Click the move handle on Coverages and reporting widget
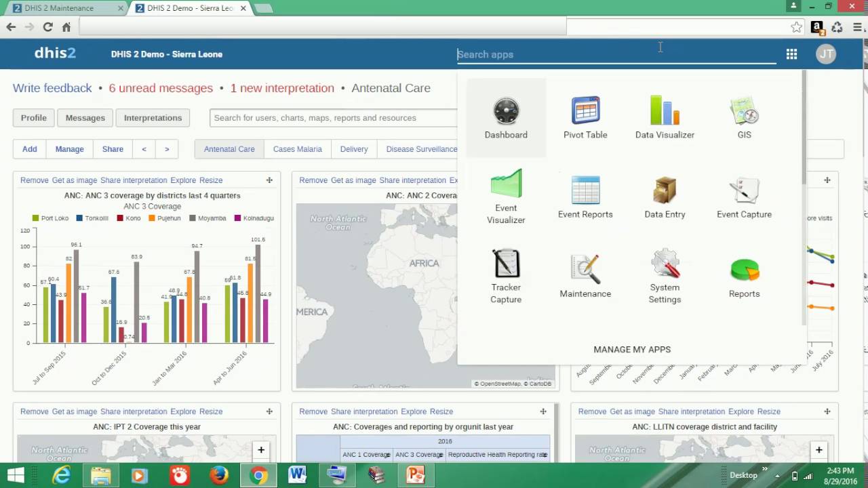The height and width of the screenshot is (488, 868). [543, 411]
